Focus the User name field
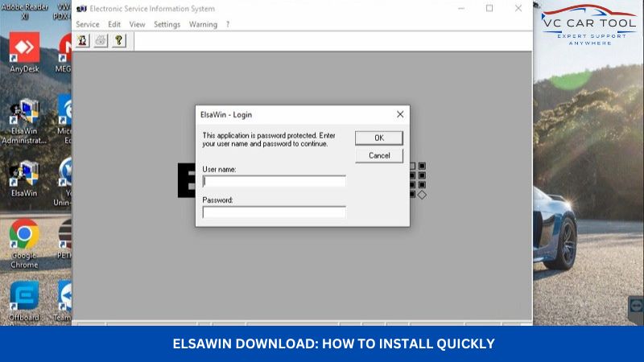644x362 pixels. (274, 182)
